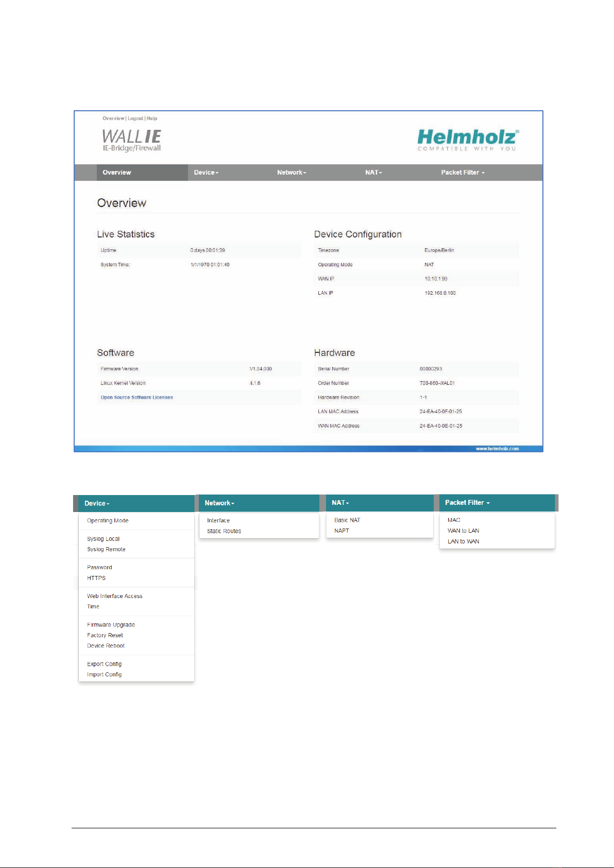The image size is (614, 868).
Task: Click order number 700-860-WAL01
Action: (437, 383)
